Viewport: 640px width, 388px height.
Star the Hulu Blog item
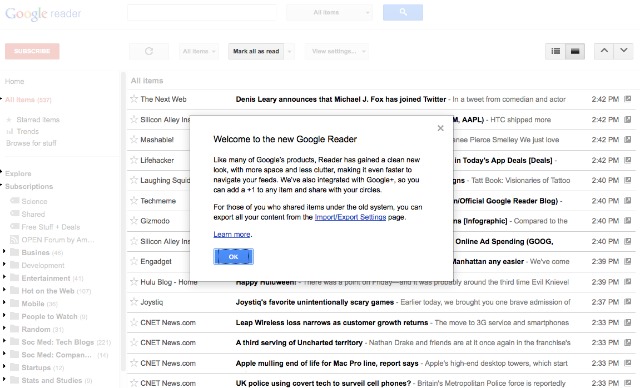[x=133, y=282]
